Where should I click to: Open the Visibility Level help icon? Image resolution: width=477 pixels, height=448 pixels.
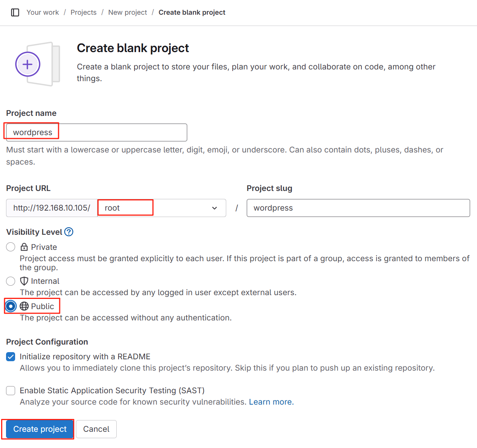click(x=69, y=232)
